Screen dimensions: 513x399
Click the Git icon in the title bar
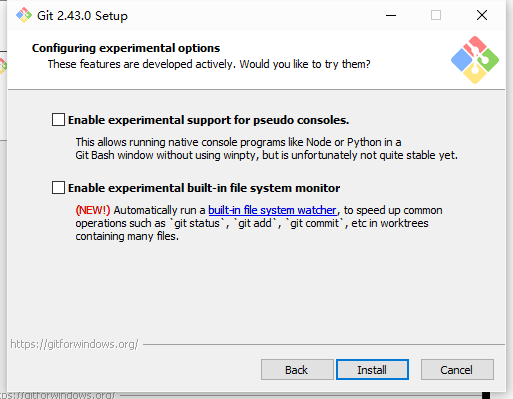24,15
